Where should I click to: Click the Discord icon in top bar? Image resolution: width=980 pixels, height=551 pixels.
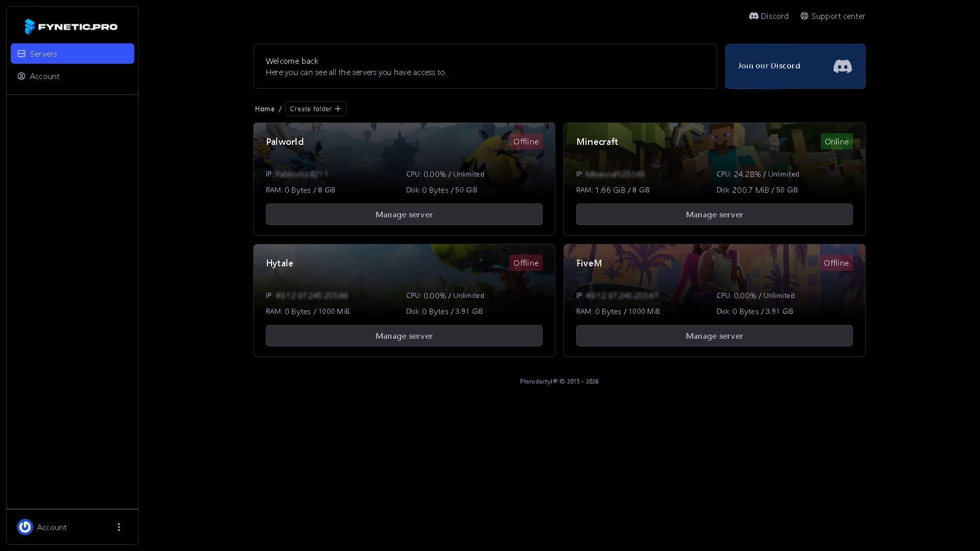(754, 16)
